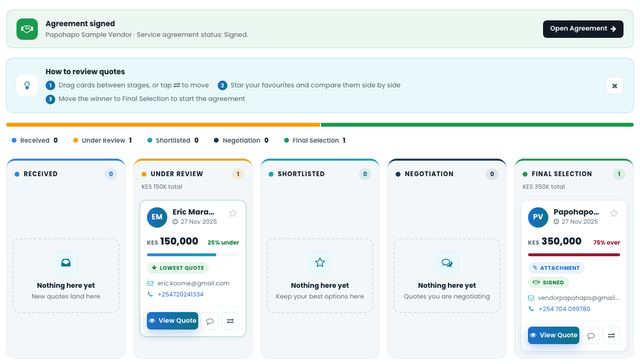The width and height of the screenshot is (640, 364).
Task: Click the SHORTLISTED column header
Action: point(301,174)
